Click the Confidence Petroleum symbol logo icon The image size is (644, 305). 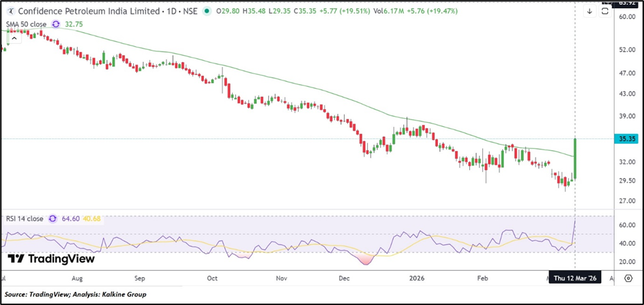(x=10, y=11)
